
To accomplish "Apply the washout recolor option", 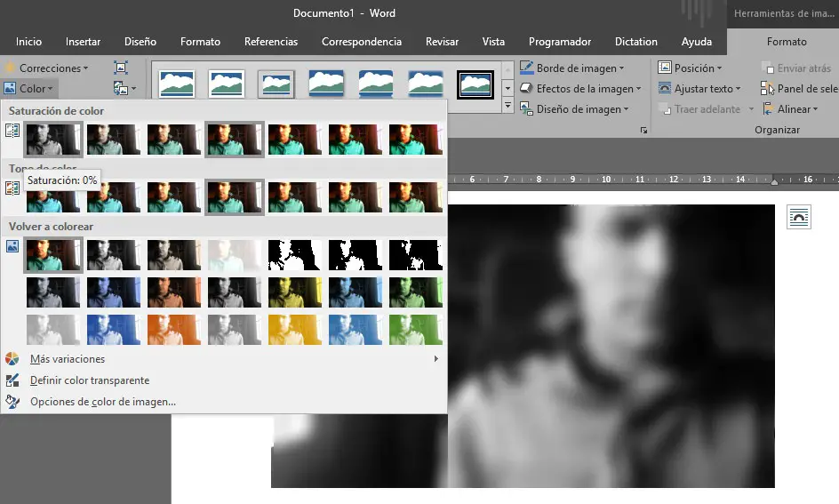I will click(x=235, y=255).
